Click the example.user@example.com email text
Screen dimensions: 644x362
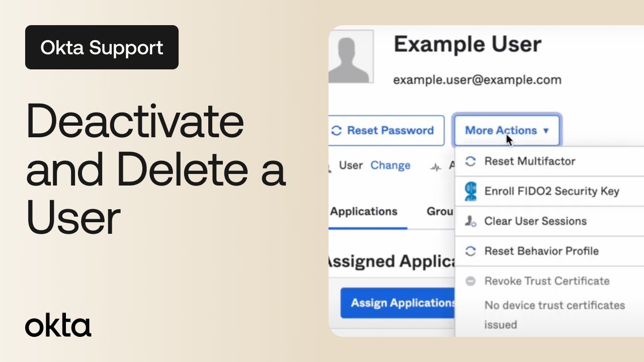[477, 80]
